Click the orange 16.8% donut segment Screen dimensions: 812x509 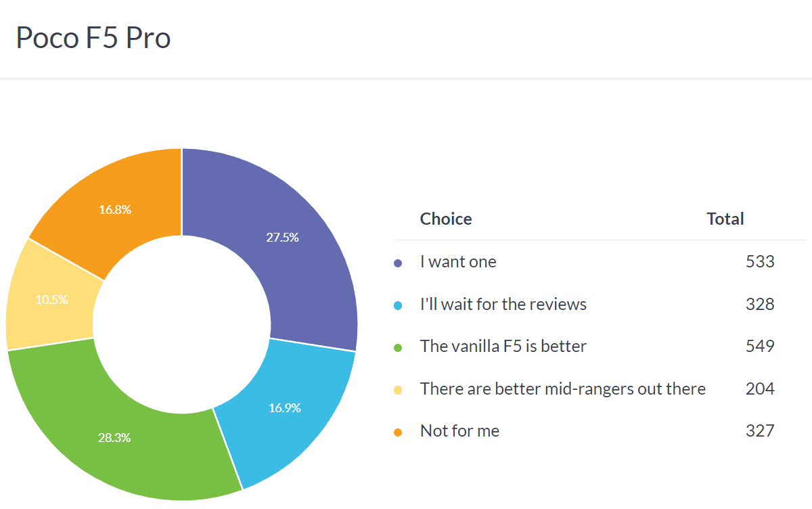coord(115,210)
